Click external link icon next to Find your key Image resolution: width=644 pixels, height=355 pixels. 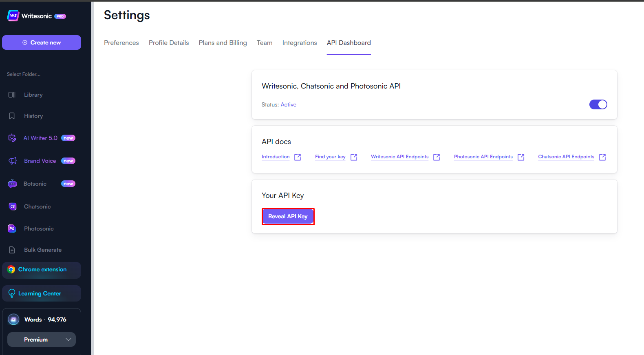point(354,157)
